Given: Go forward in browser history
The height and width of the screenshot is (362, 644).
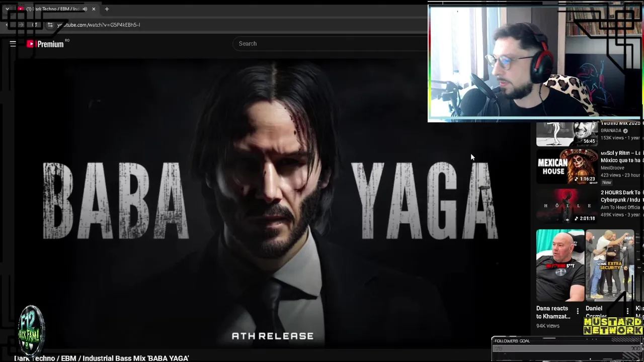Looking at the screenshot, I should click(21, 25).
